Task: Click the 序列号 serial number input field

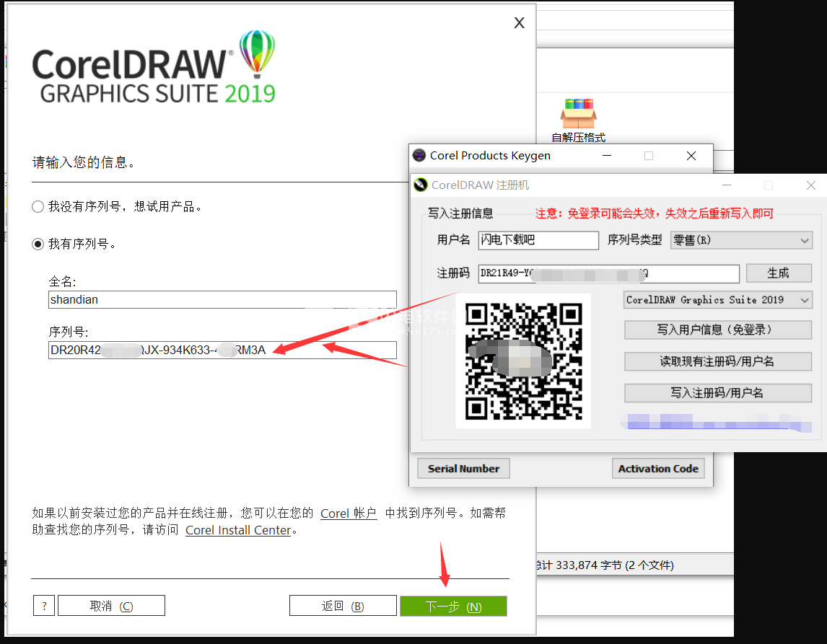Action: tap(222, 350)
